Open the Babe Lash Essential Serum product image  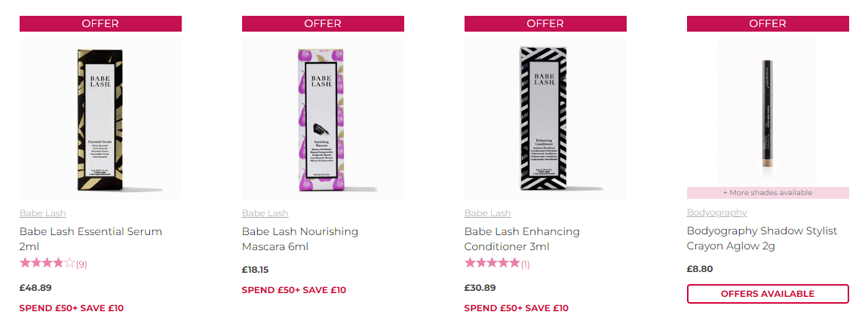(x=100, y=118)
